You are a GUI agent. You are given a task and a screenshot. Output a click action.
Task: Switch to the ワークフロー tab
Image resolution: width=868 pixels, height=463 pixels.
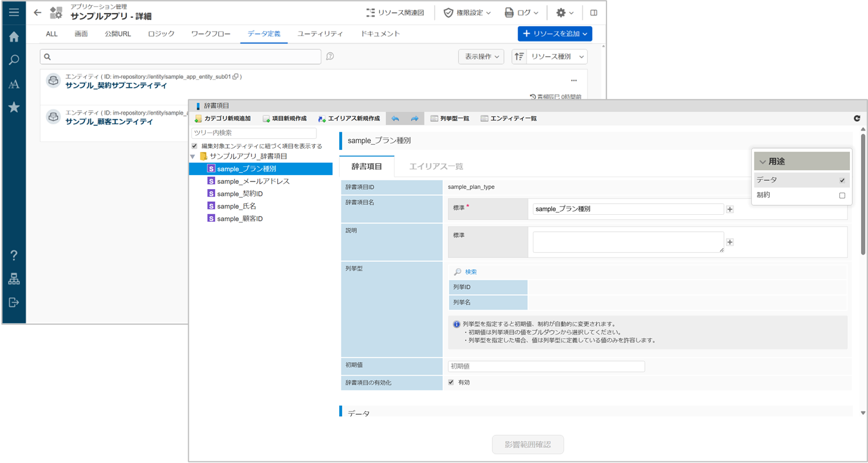click(x=211, y=34)
